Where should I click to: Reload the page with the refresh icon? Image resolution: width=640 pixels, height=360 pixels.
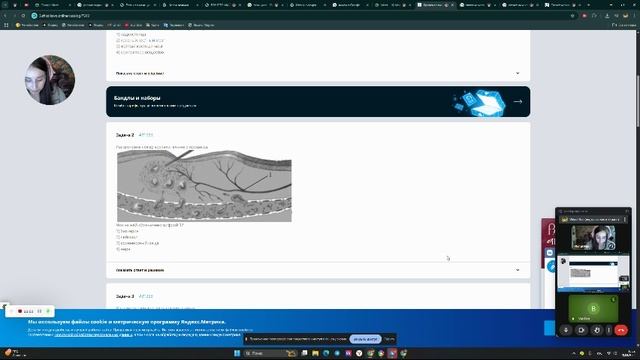(23, 16)
